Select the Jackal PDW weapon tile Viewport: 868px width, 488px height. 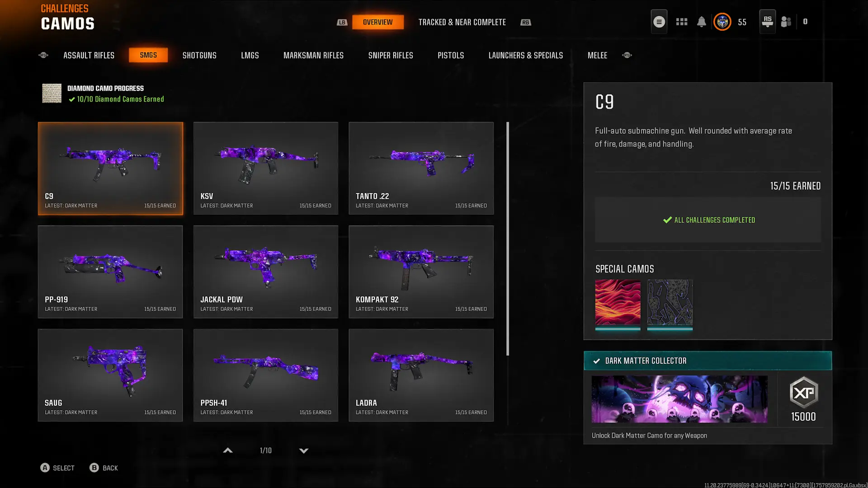click(265, 272)
